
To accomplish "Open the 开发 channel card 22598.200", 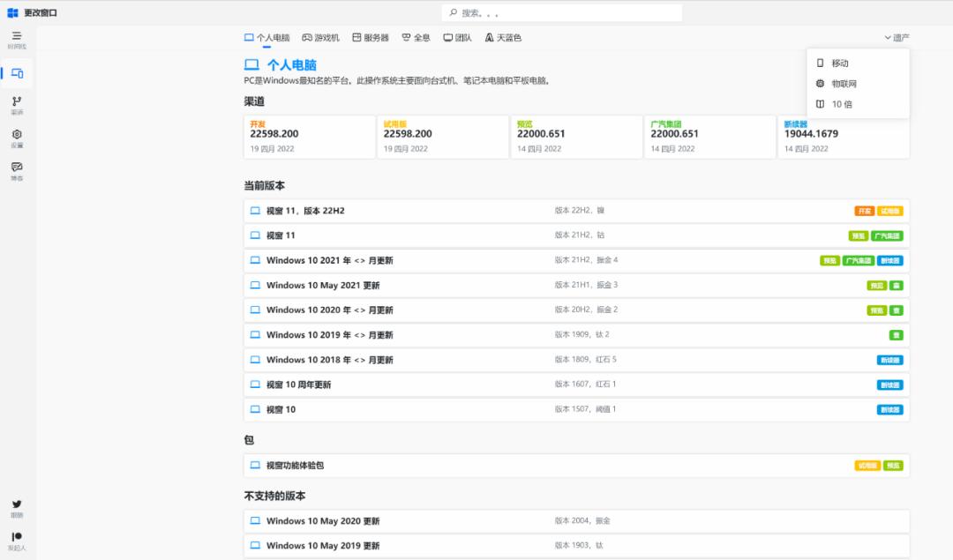I will coord(309,137).
